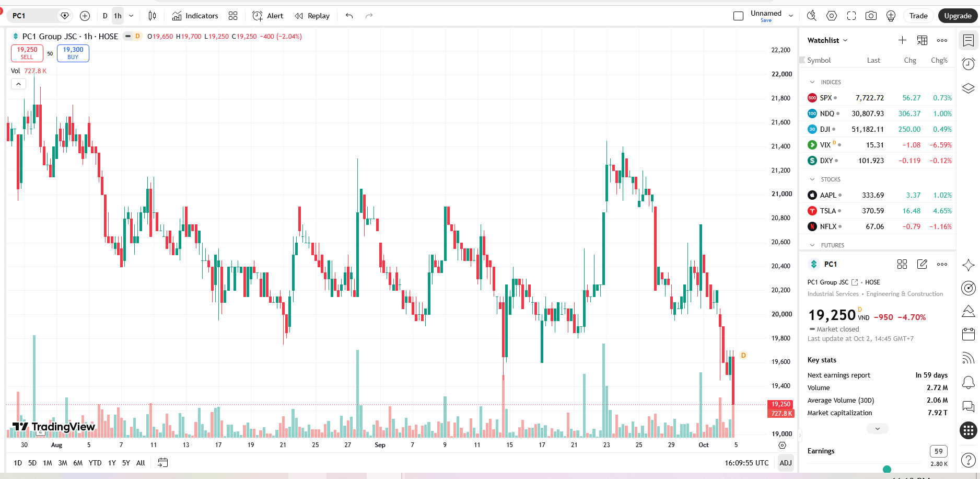Enter fullscreen mode icon
This screenshot has width=980, height=479.
click(851, 16)
